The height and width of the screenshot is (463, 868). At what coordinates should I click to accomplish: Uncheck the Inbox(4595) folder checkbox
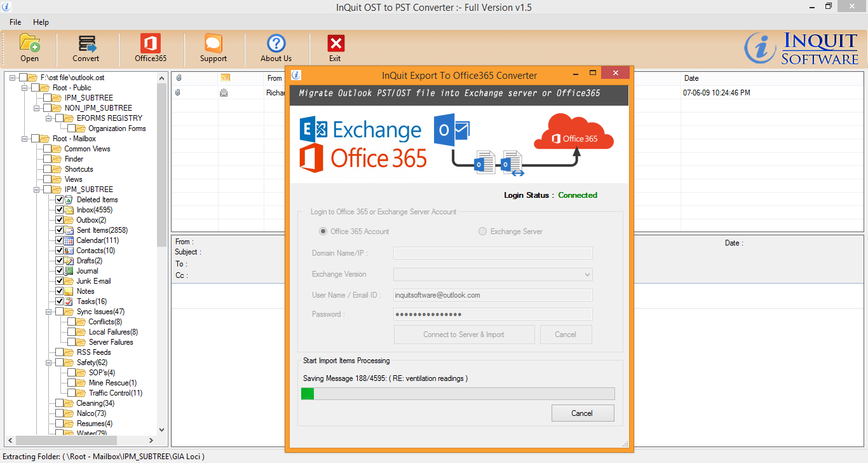tap(60, 210)
